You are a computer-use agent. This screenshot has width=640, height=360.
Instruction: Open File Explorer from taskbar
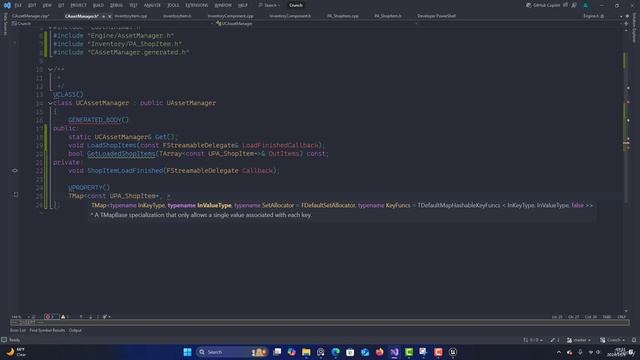tap(306, 352)
